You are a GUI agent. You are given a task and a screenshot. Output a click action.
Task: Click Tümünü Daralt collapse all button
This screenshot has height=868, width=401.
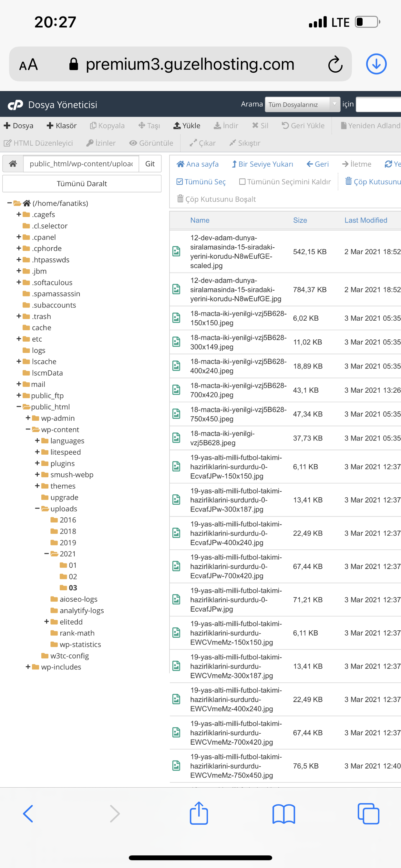tap(82, 184)
